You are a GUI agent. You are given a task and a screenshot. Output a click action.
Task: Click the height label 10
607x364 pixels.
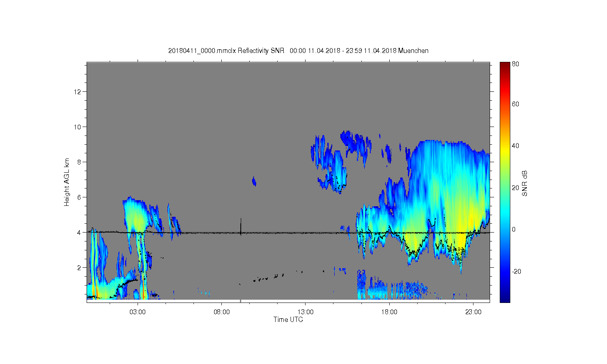tap(77, 127)
